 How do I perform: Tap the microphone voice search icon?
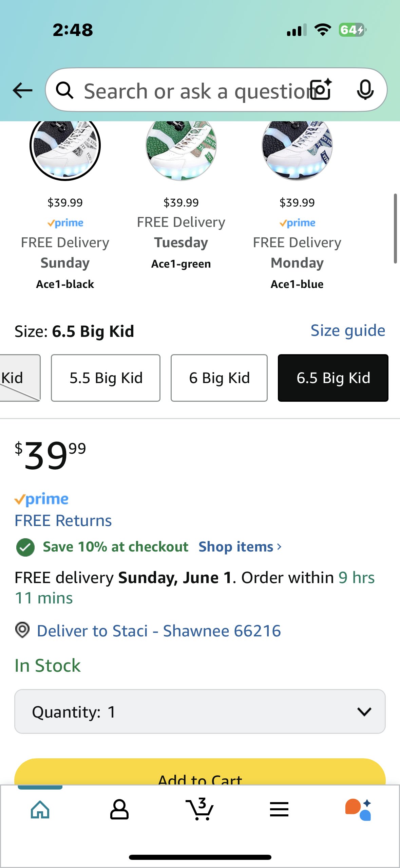click(365, 90)
